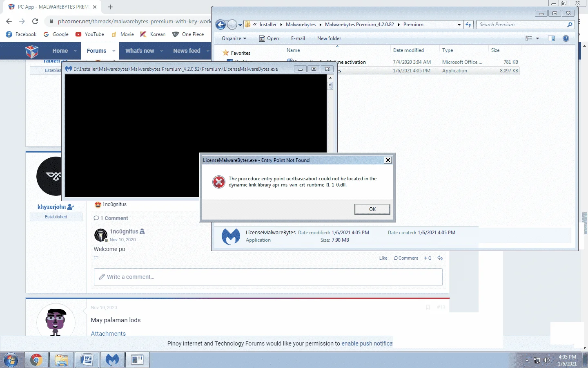Open khyzerjohn's profile link

click(52, 207)
